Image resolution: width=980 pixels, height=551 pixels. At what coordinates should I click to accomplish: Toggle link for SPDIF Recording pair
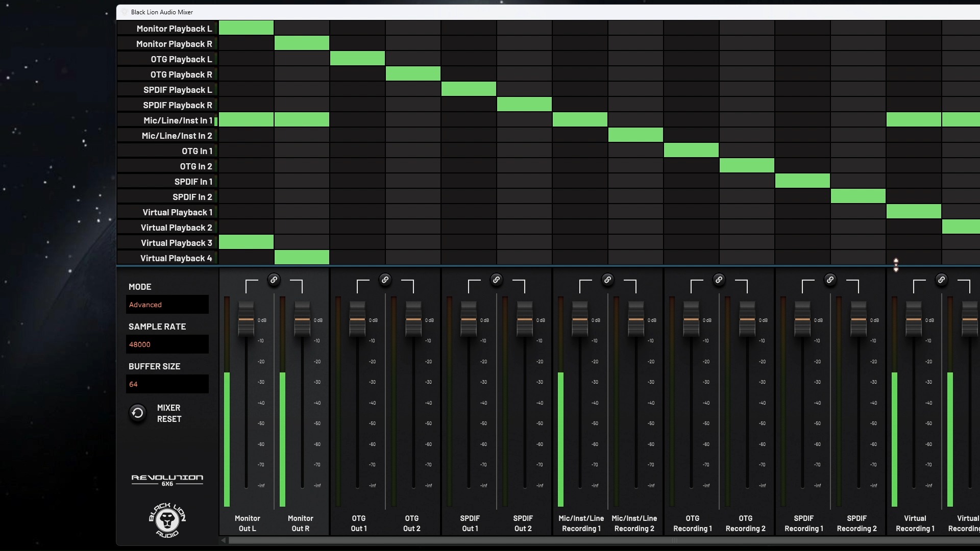830,280
